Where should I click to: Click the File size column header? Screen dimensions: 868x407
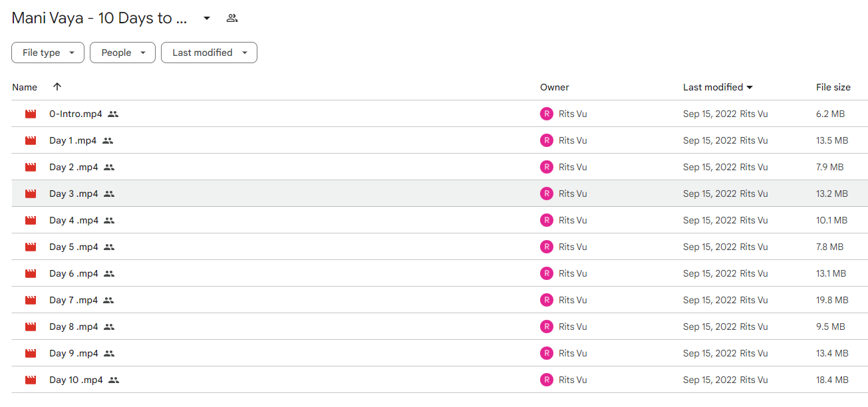click(833, 87)
